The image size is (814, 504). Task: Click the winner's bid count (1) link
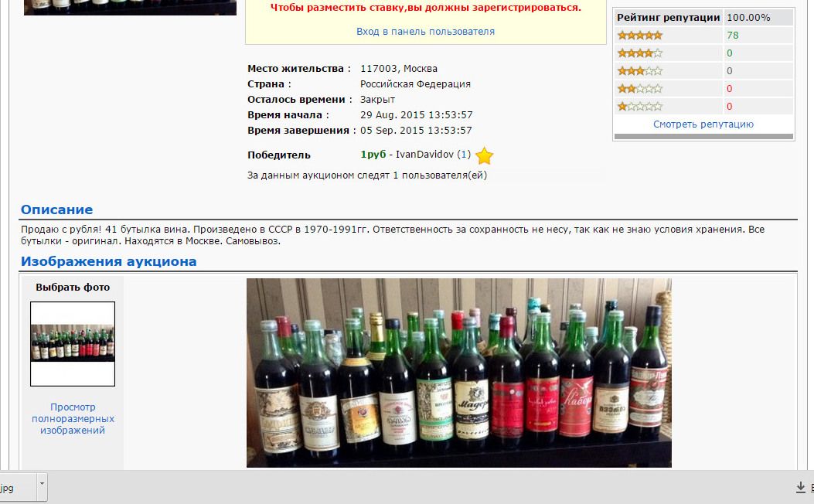click(x=464, y=154)
